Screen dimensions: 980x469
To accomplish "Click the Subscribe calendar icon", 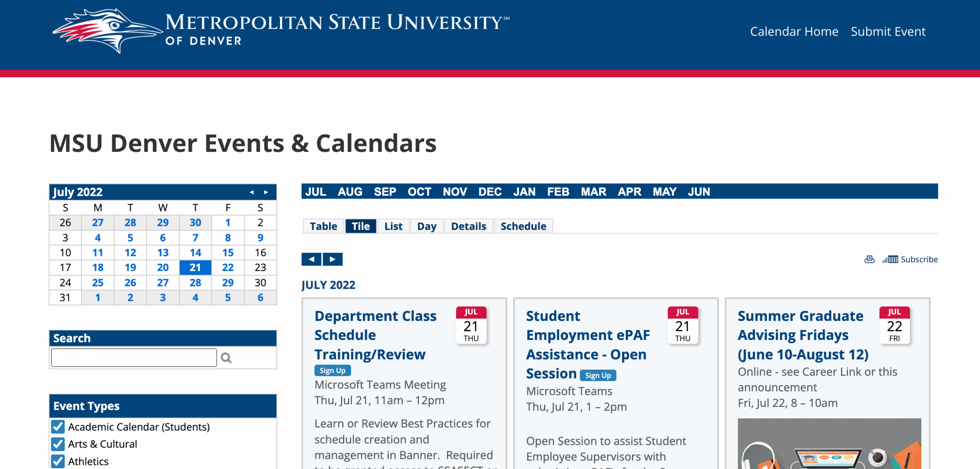I will [890, 259].
